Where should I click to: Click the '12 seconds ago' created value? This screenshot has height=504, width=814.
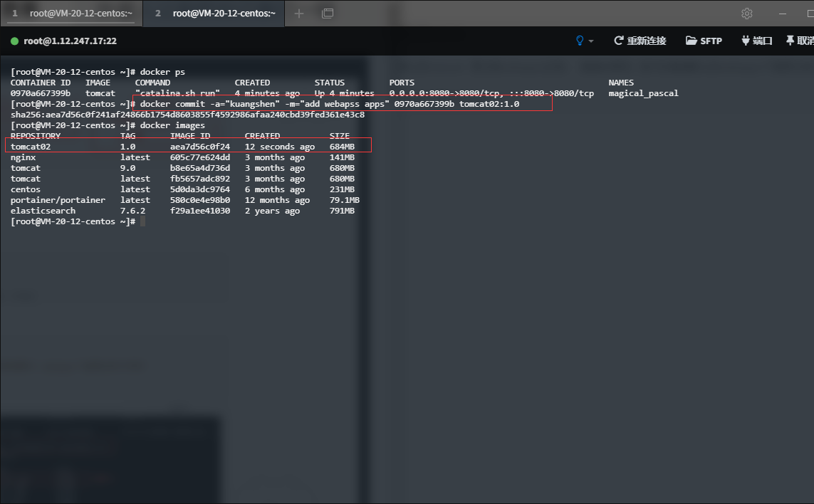[x=280, y=147]
